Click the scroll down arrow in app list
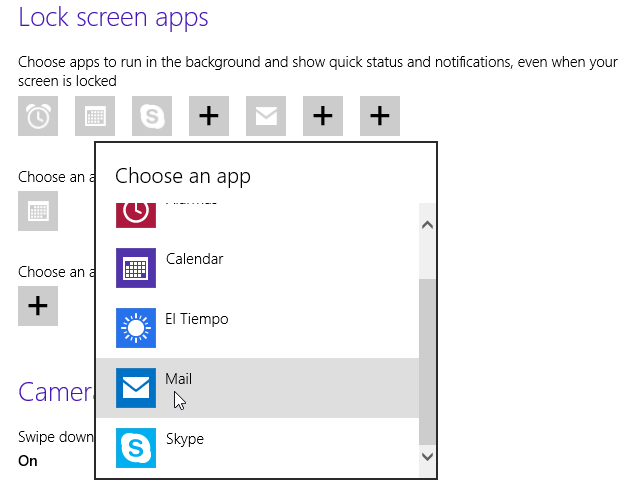Viewport: 624px width, 489px height. (x=428, y=456)
